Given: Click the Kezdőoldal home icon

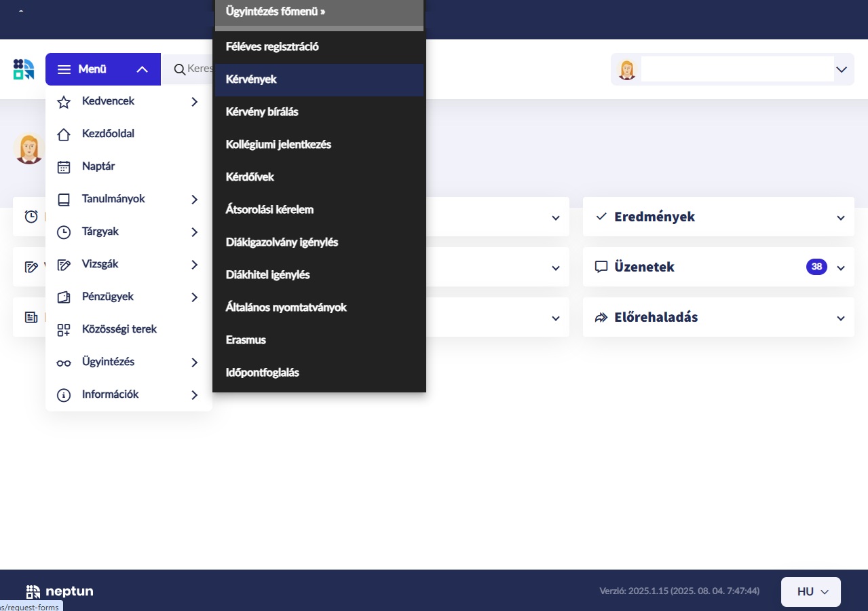Looking at the screenshot, I should tap(64, 134).
